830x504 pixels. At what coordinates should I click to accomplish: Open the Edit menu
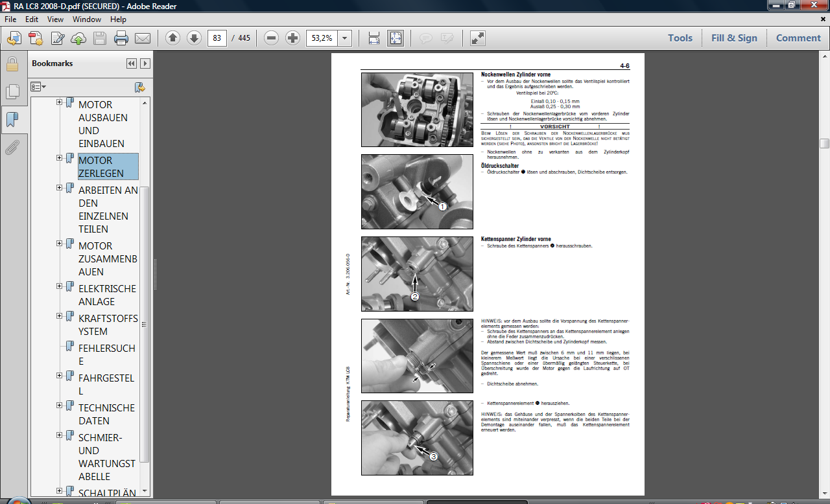[32, 19]
